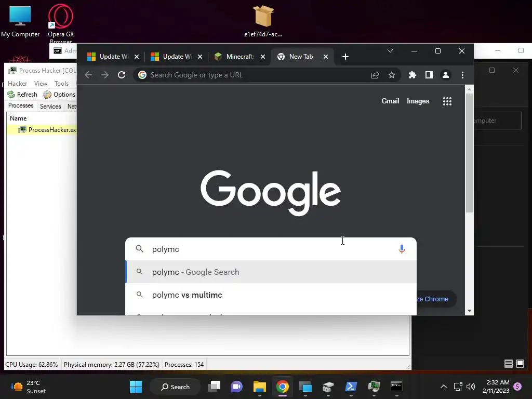Click Refresh in the Process Hacker toolbar
The width and height of the screenshot is (532, 399).
(x=22, y=95)
